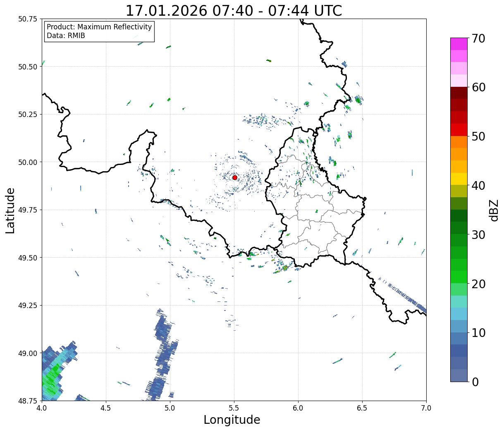Pick the magenta top swatch of the colorbar
The height and width of the screenshot is (430, 504).
click(459, 44)
